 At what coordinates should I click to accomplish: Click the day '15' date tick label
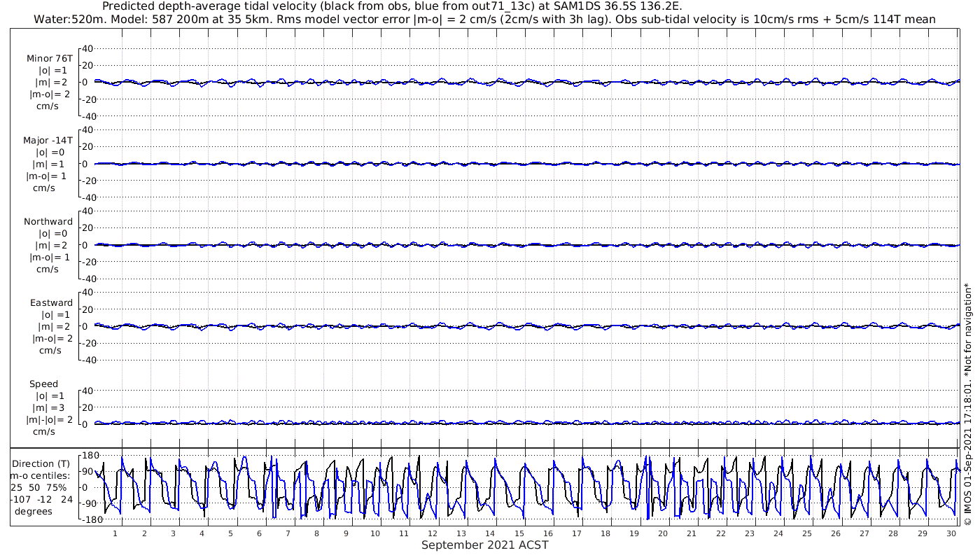click(x=519, y=533)
